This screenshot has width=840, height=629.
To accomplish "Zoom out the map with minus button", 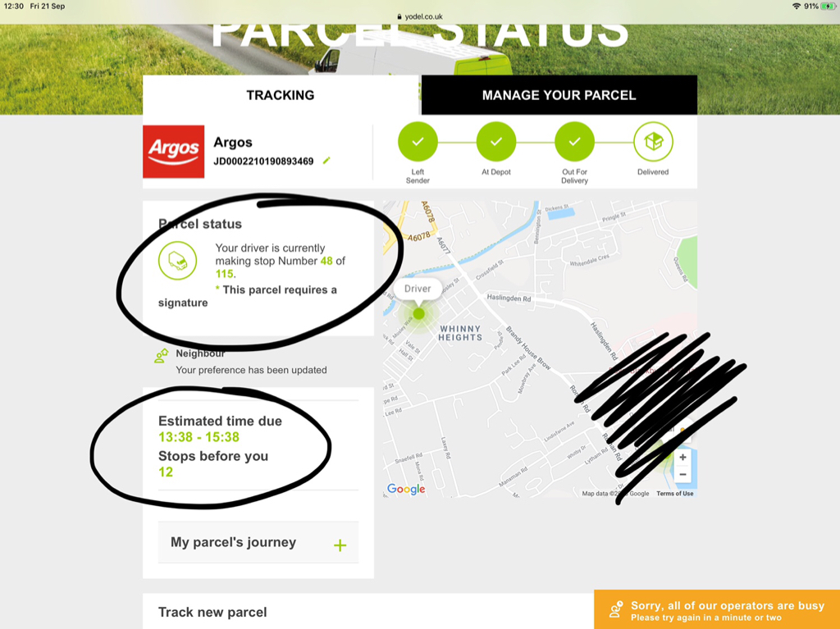I will pyautogui.click(x=682, y=475).
